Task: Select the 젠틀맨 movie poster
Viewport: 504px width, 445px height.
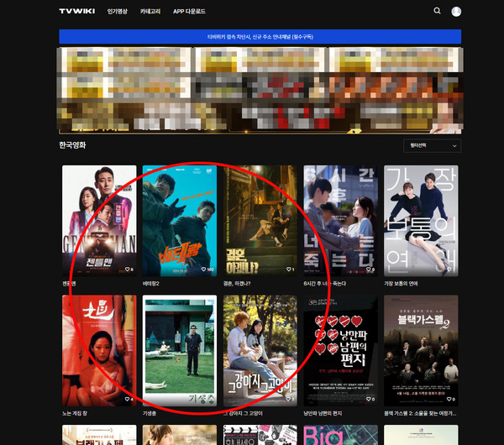Action: tap(99, 221)
